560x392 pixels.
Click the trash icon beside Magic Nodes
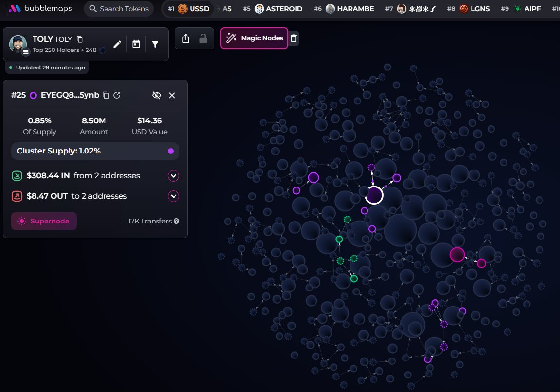click(x=294, y=38)
